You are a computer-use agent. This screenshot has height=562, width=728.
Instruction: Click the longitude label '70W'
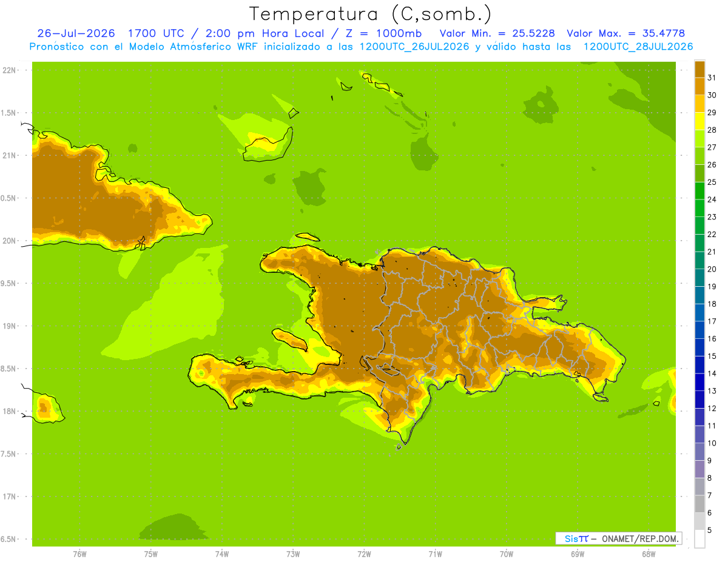(507, 554)
